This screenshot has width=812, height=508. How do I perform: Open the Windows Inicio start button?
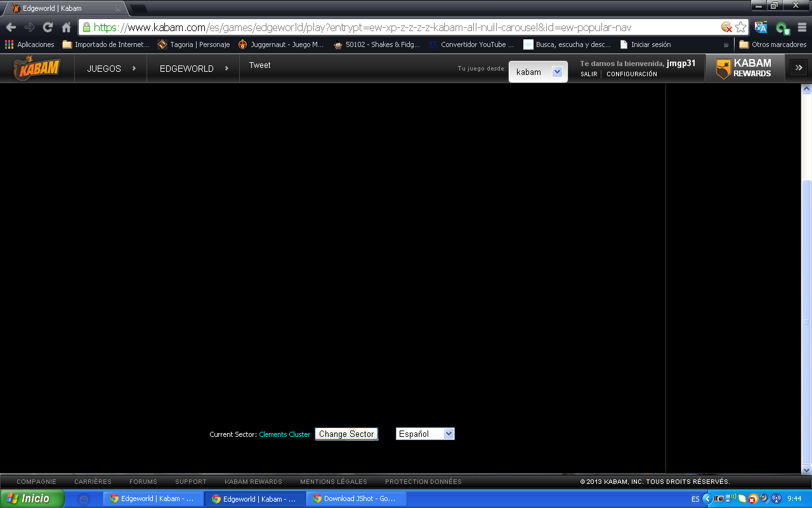[x=32, y=498]
